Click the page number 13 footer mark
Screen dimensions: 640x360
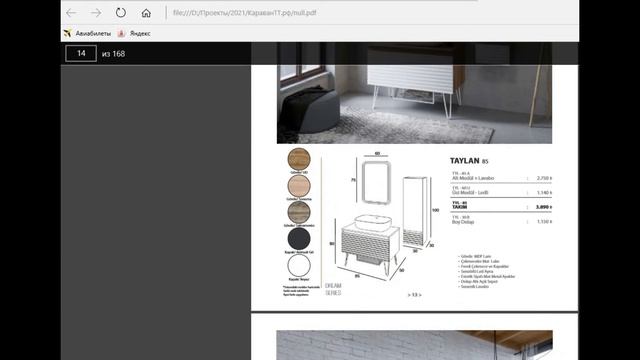pos(414,295)
